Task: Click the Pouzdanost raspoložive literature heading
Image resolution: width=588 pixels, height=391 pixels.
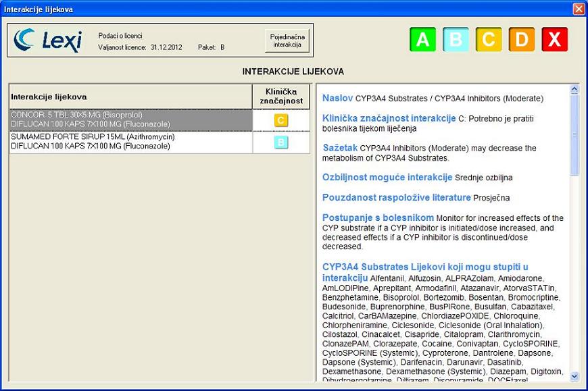Action: [x=396, y=197]
